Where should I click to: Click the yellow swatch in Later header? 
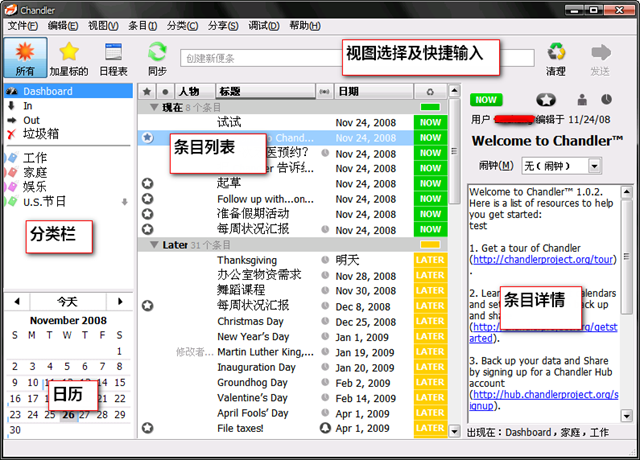(430, 245)
